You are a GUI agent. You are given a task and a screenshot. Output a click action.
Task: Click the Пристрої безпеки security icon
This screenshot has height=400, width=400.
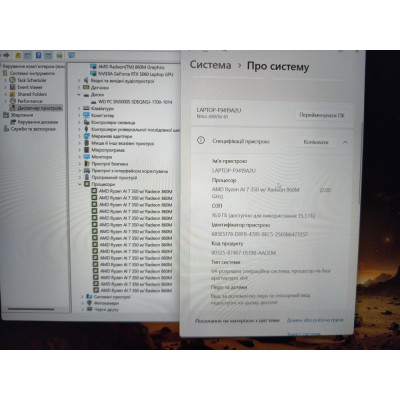86,164
